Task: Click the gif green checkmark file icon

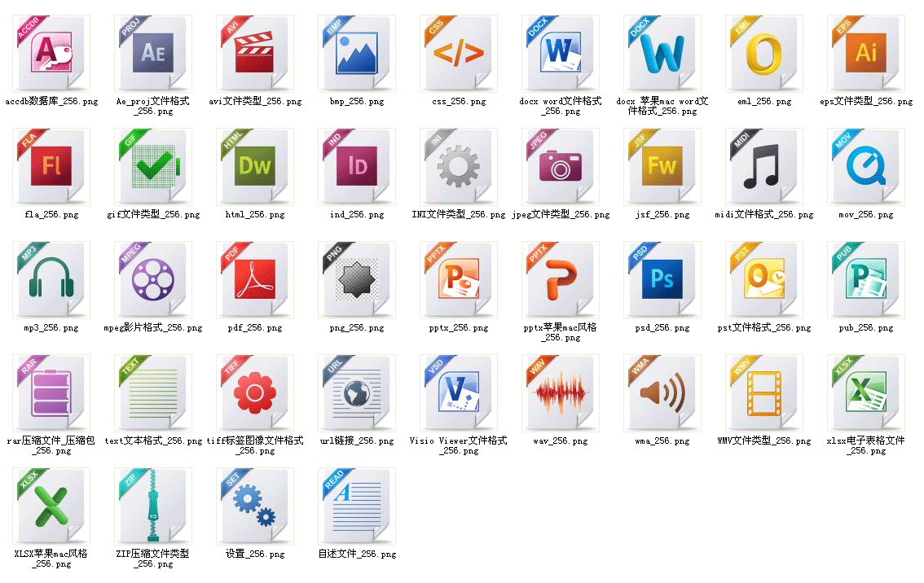Action: (x=153, y=167)
